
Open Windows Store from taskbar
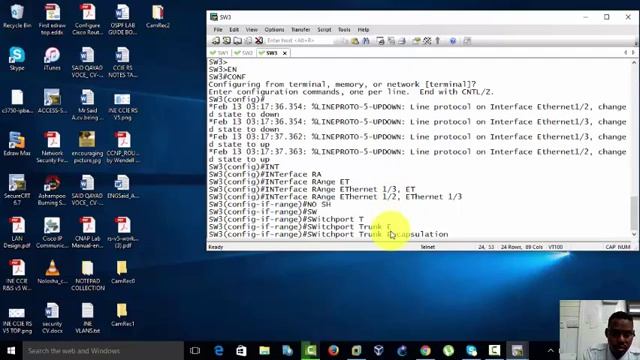click(x=242, y=351)
